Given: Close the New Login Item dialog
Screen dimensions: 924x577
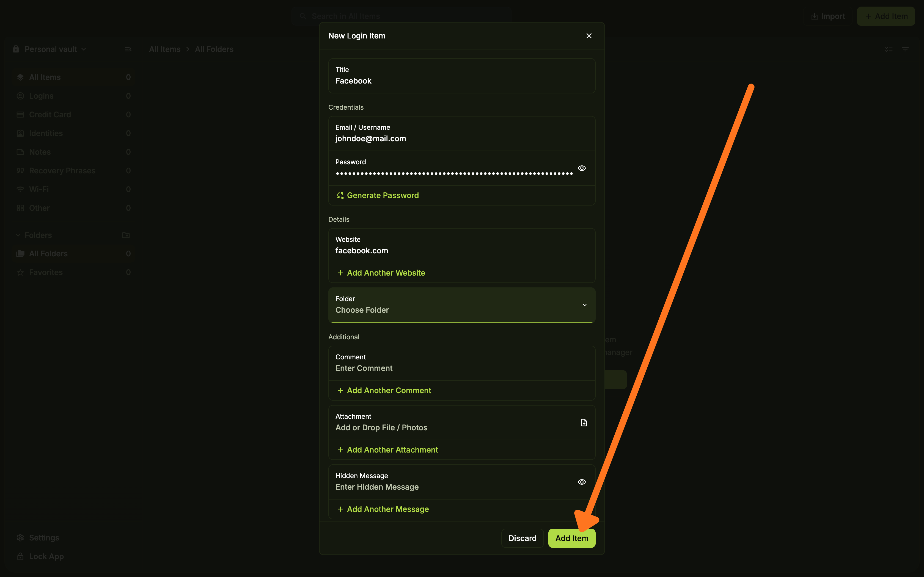Looking at the screenshot, I should [x=589, y=35].
